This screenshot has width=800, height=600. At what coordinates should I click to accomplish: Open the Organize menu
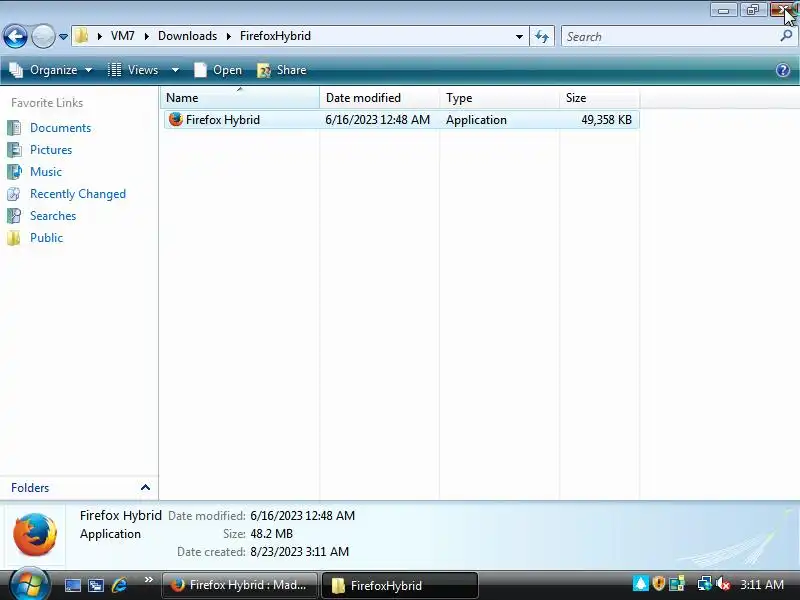coord(51,70)
